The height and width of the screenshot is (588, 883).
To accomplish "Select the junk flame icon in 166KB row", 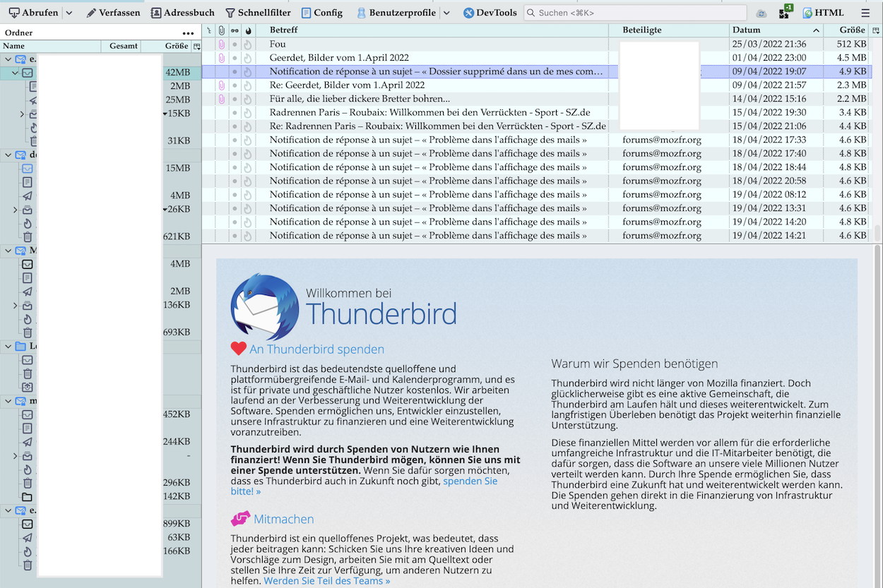I will [28, 551].
